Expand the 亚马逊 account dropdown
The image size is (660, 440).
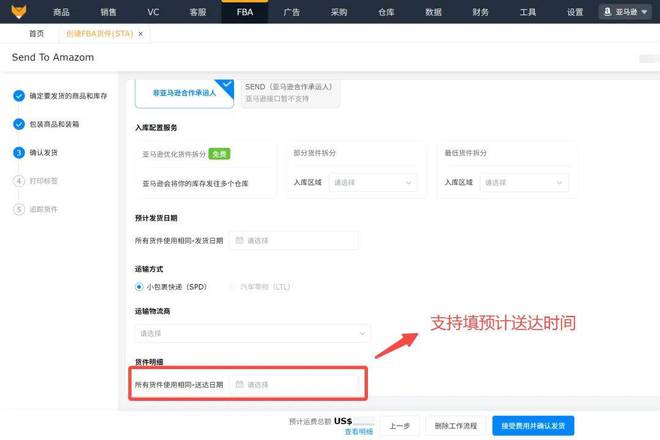(x=625, y=12)
